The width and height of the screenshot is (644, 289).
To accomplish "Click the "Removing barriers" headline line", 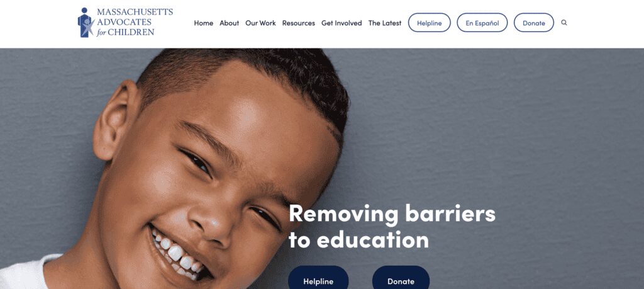I will click(x=392, y=213).
